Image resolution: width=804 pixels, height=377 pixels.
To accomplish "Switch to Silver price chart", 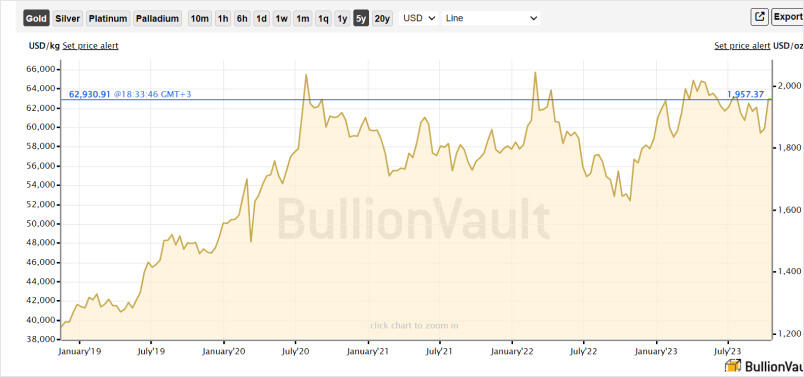I will [68, 18].
